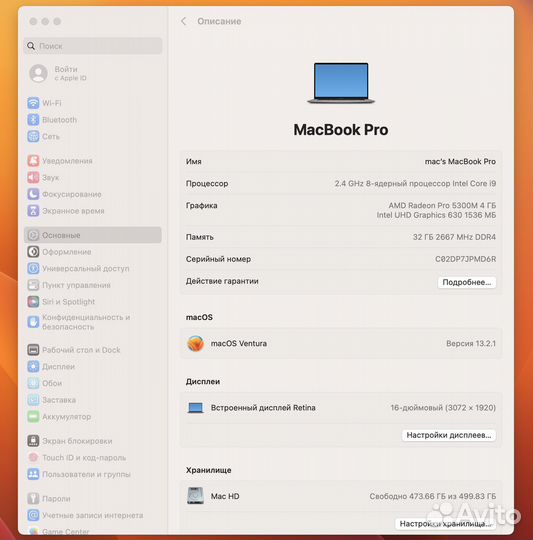Select the Сеть network icon
The width and height of the screenshot is (533, 540).
tap(33, 136)
